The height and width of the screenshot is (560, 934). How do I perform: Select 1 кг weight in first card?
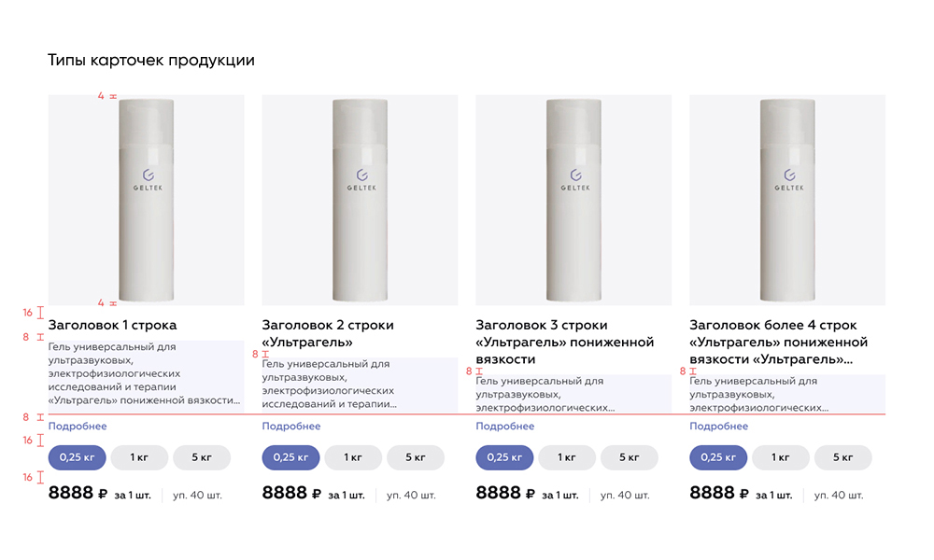point(139,457)
